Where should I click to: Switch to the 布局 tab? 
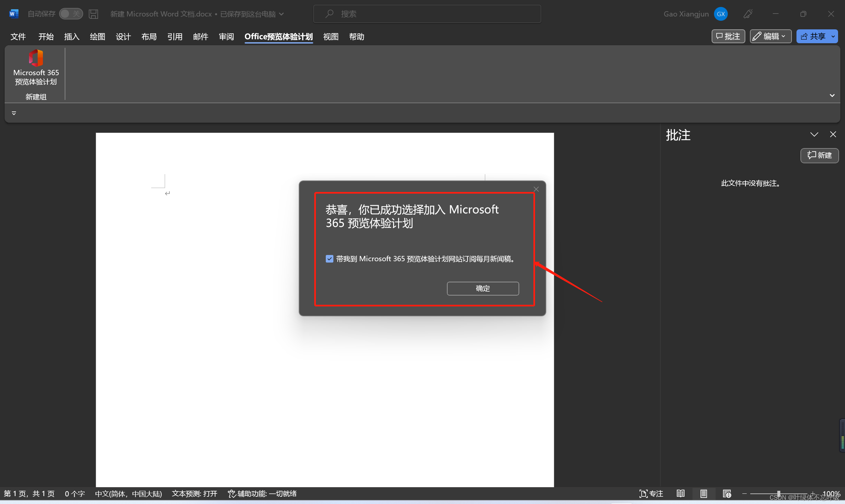[149, 37]
